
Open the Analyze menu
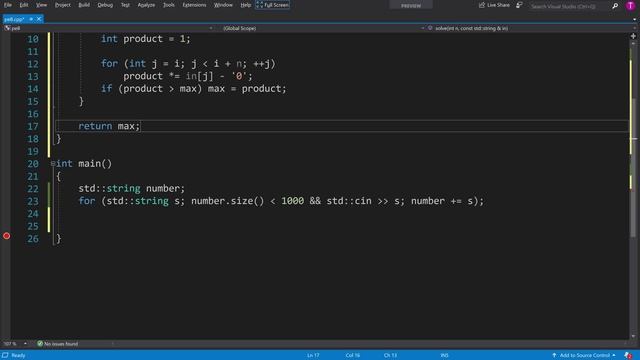tap(146, 5)
